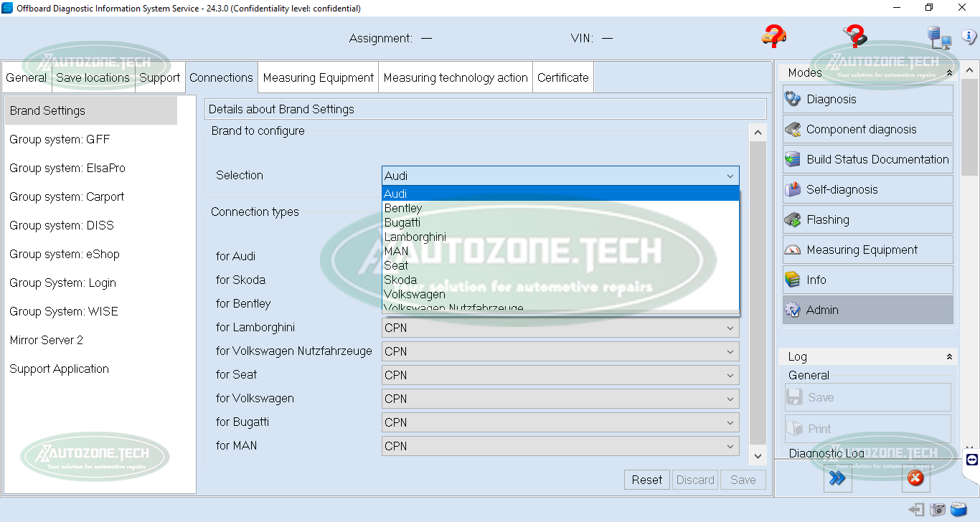Image resolution: width=980 pixels, height=522 pixels.
Task: Collapse the Log panel
Action: 949,356
